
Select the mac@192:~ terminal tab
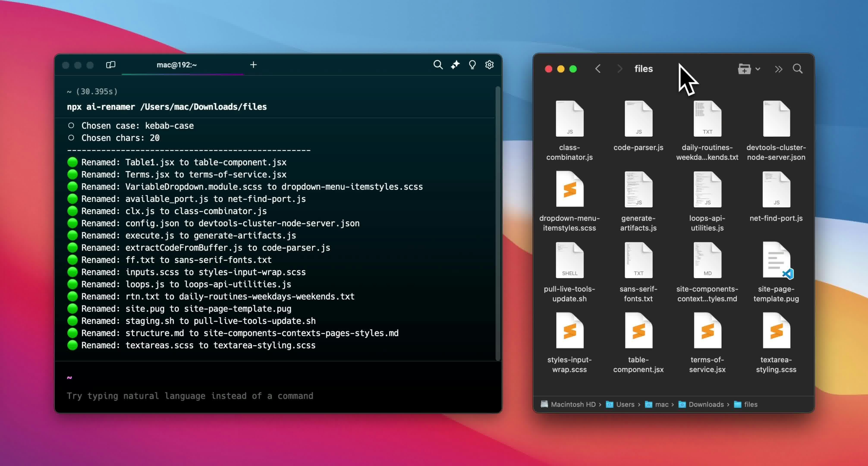(x=177, y=65)
